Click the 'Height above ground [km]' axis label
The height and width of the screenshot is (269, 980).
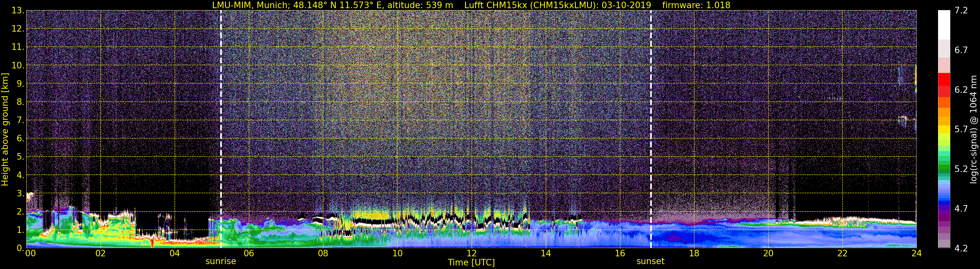point(5,129)
